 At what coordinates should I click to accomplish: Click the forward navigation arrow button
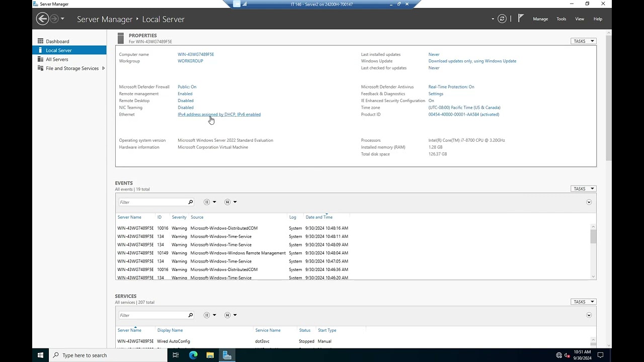[54, 19]
